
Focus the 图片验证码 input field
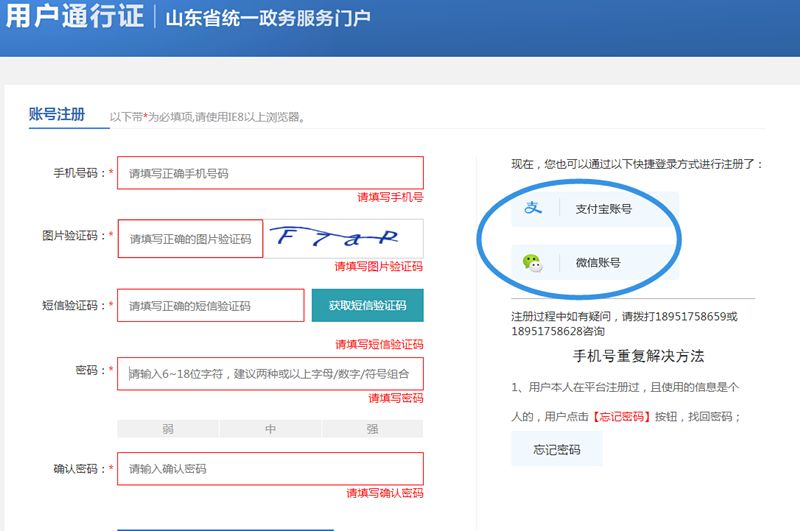point(190,239)
